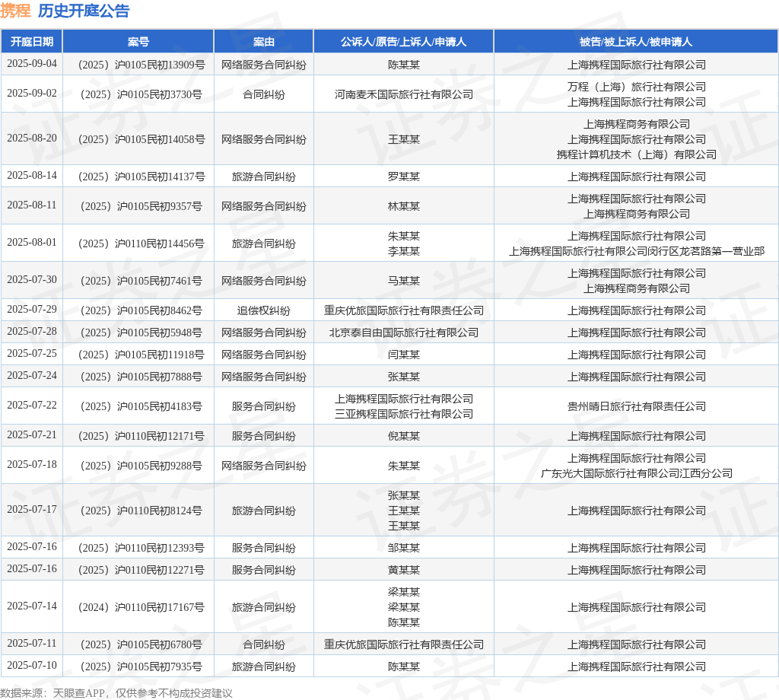Click plaintiff 北京泰自由国际旅行社有限公司
Viewport: 779px width, 700px height.
point(403,332)
